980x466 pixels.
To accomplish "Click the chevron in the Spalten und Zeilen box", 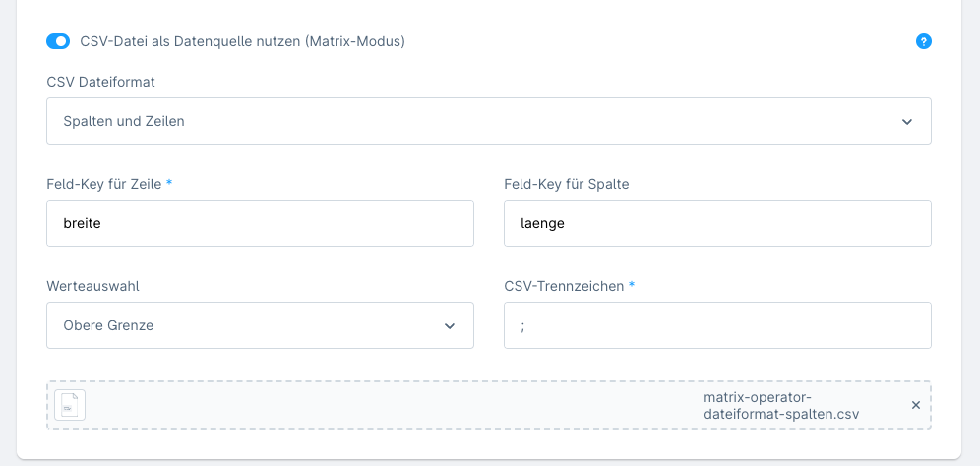I will [x=906, y=122].
